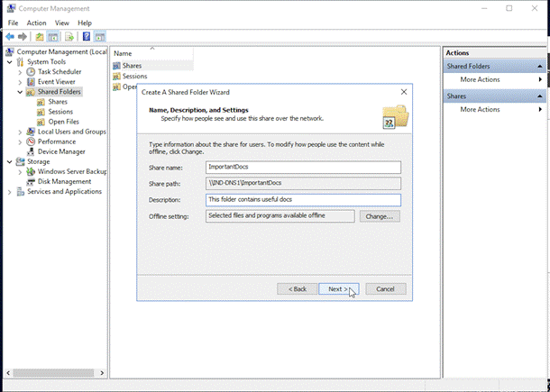Select Computer Management (Local) root node
Screen dimensions: 550x392
61,52
